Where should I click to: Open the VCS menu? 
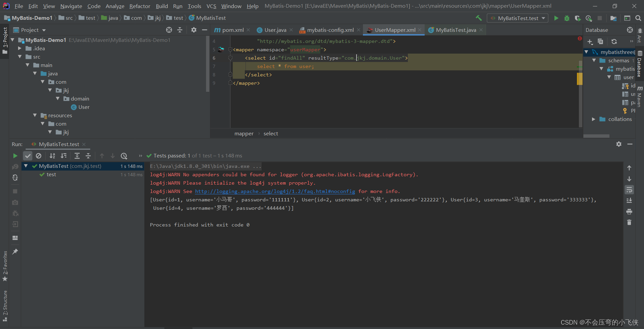tap(211, 6)
